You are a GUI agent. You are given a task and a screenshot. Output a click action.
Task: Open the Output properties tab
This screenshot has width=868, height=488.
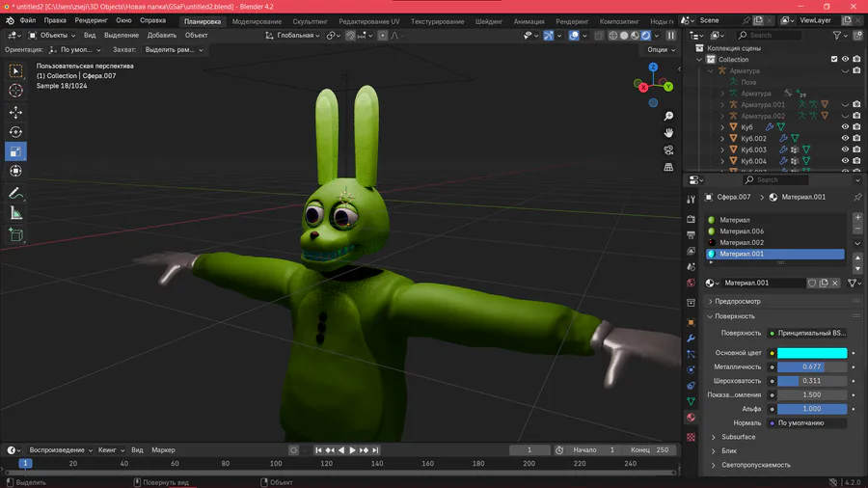(691, 235)
